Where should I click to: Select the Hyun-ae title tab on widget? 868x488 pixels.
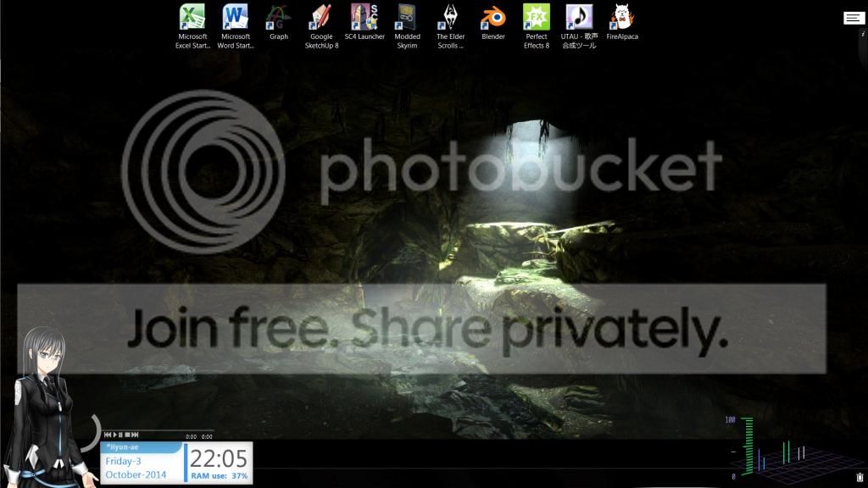(x=142, y=447)
